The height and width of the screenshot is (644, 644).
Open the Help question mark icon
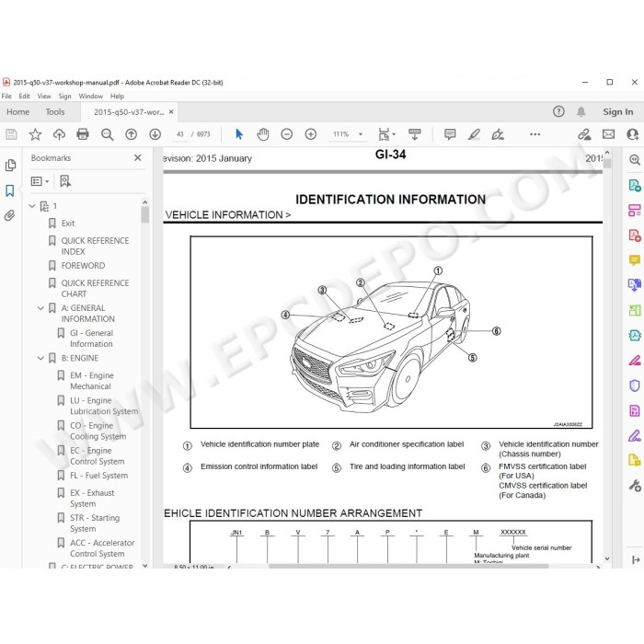(x=558, y=111)
